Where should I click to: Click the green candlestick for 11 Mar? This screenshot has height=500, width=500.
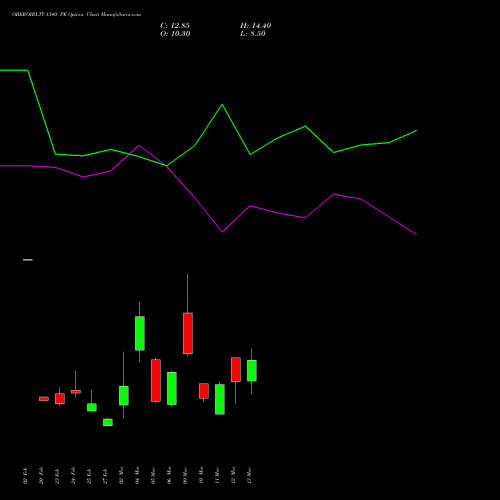pyautogui.click(x=220, y=400)
